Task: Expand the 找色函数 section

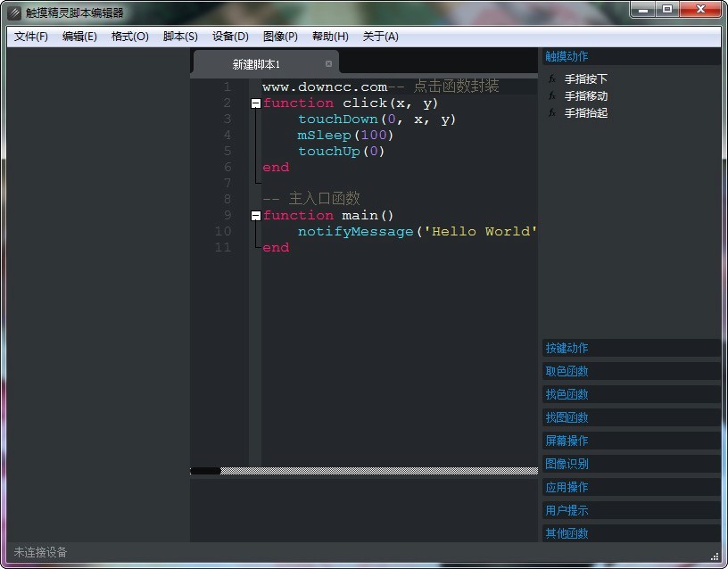Action: tap(567, 394)
